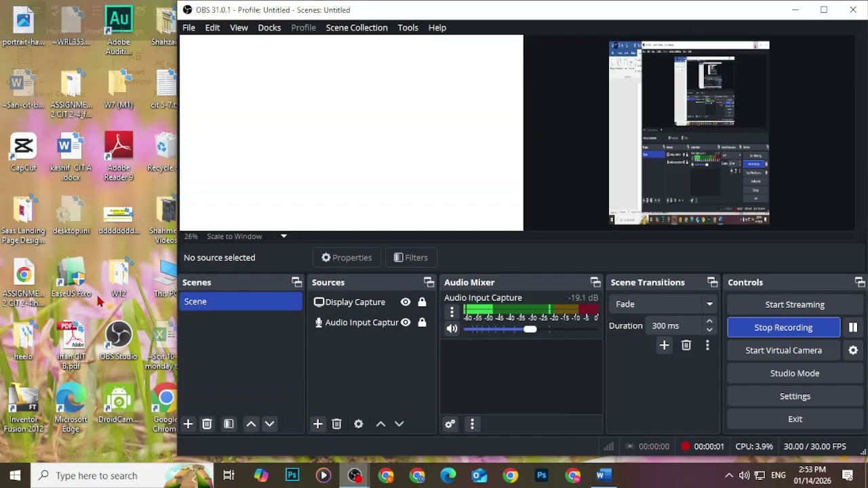Remove transition with trash icon
868x488 pixels.
click(x=686, y=346)
